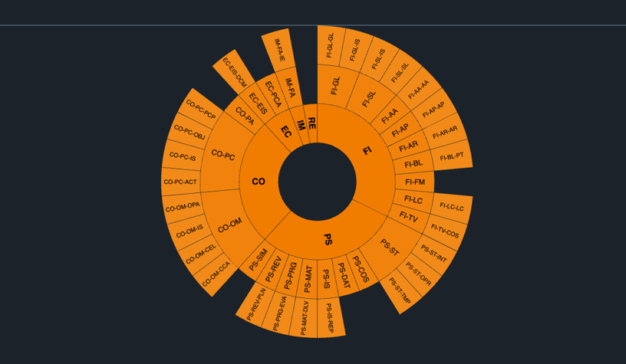Screen dimensions: 626x364
Task: Select the outer CO-OM-CCA segment
Action: click(216, 274)
